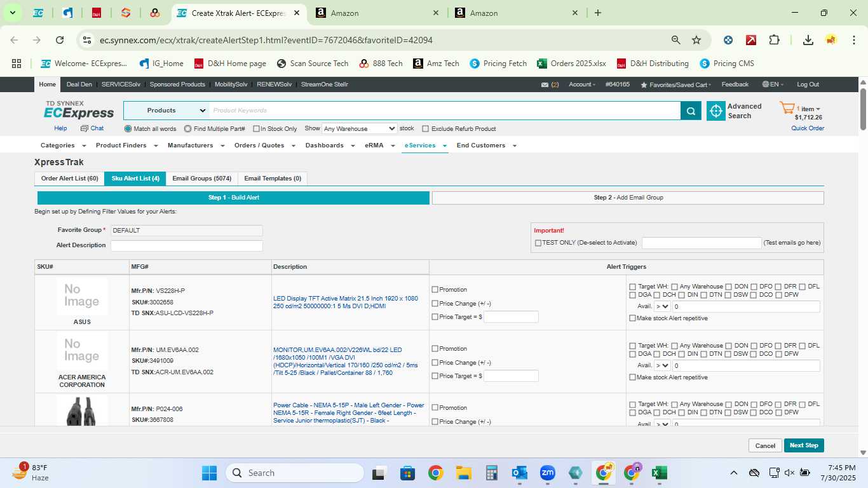The image size is (868, 488).
Task: Expand Favorites/Saved Cart dropdown
Action: click(x=676, y=85)
